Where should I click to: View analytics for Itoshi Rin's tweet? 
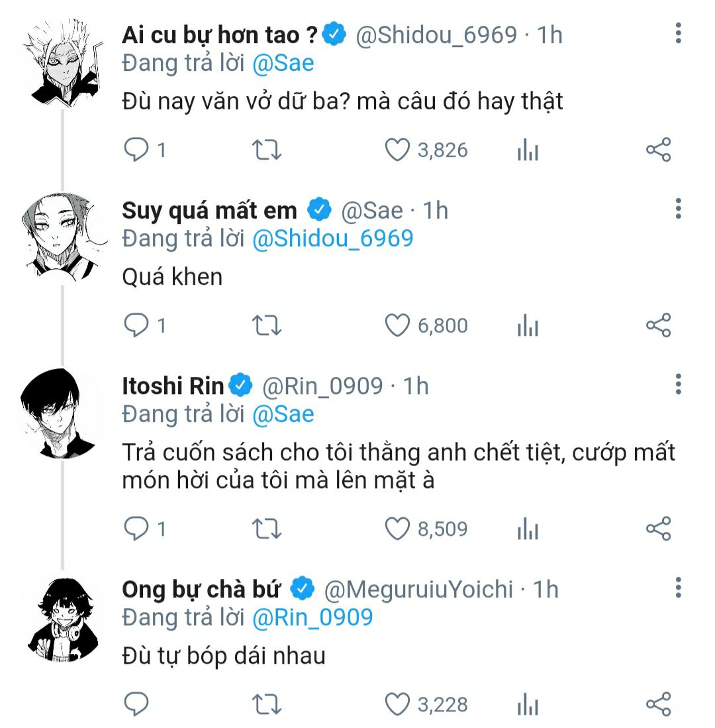pos(528,529)
